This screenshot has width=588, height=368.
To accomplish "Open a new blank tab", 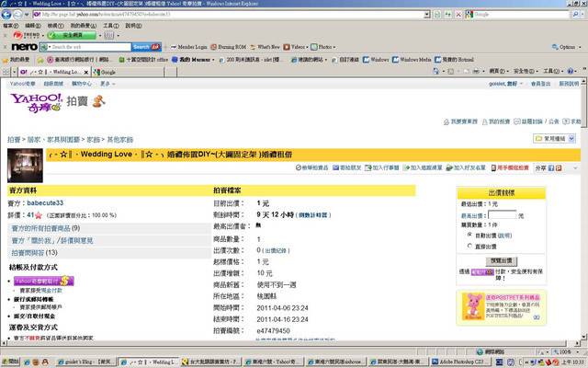I will point(171,72).
